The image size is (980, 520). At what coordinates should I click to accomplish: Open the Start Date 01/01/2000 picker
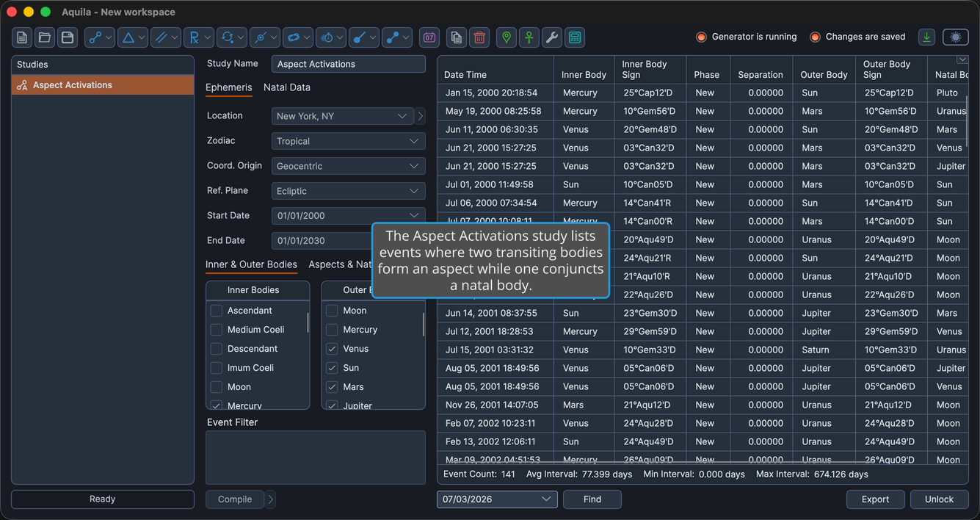349,216
